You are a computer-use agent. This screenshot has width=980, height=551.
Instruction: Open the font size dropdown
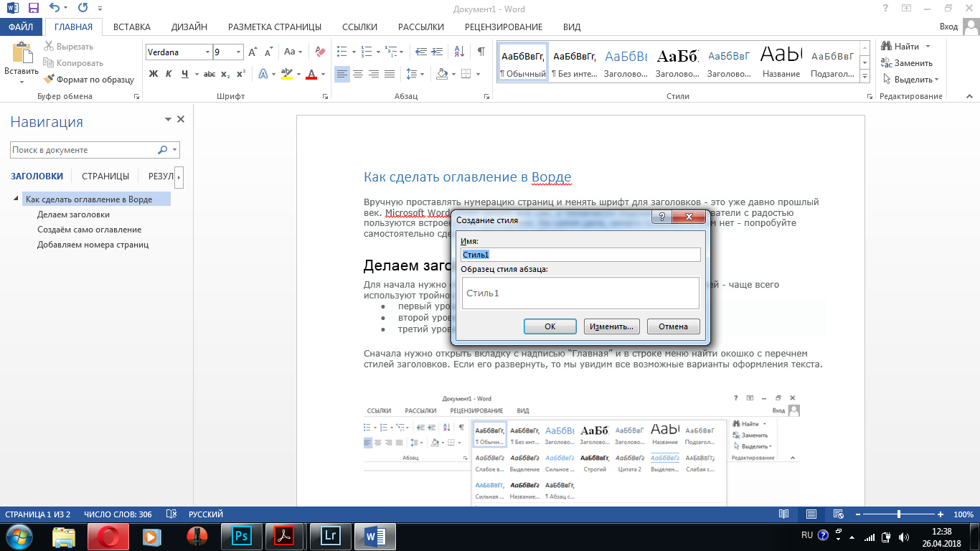click(x=237, y=52)
